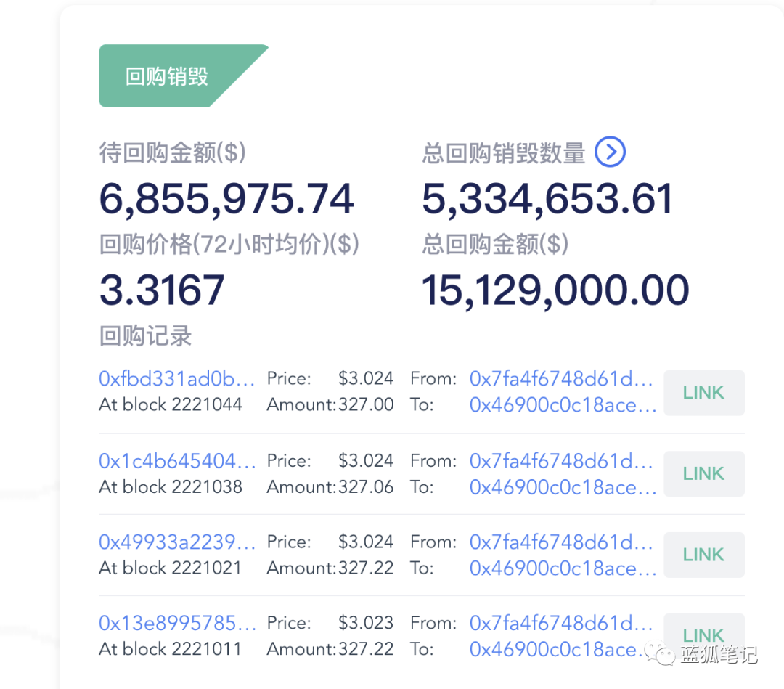Select the circular chevron beside 总回购销毁数量
The height and width of the screenshot is (689, 784).
[x=610, y=152]
